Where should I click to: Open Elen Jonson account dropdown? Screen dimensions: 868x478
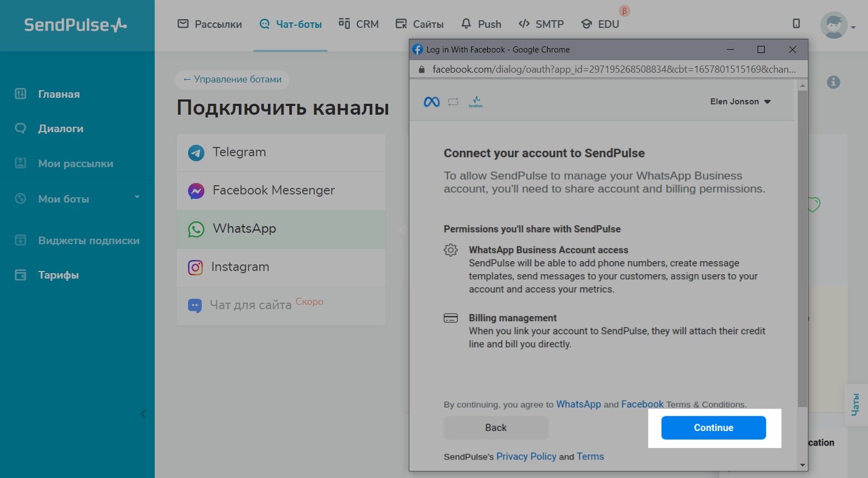point(740,102)
